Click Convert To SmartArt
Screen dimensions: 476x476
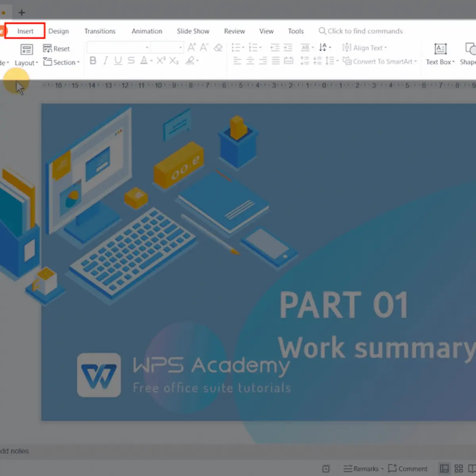[380, 61]
